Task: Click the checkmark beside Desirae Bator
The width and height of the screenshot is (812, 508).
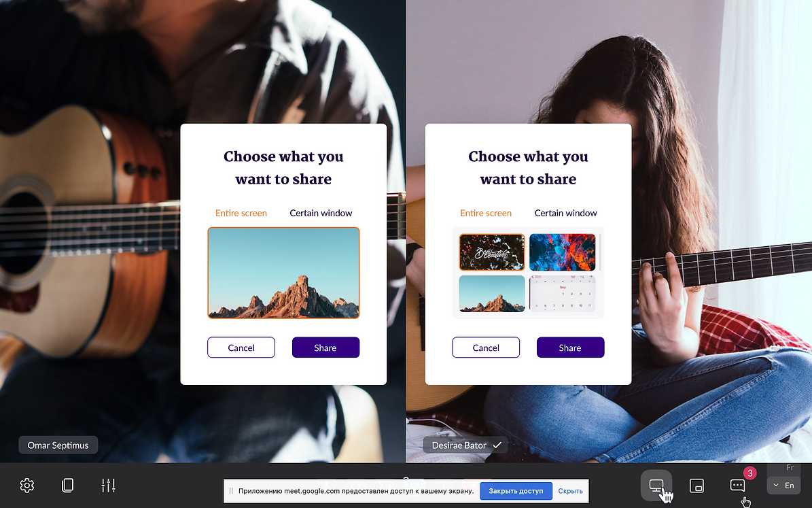Action: pos(497,445)
